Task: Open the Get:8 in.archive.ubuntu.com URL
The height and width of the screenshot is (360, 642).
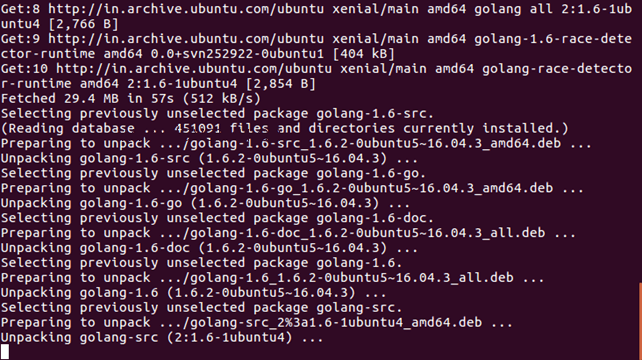Action: [x=186, y=9]
